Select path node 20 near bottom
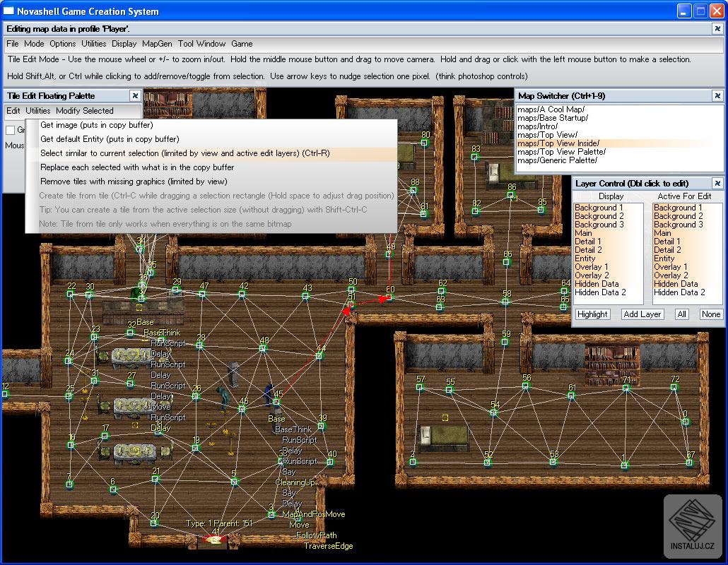 (153, 523)
